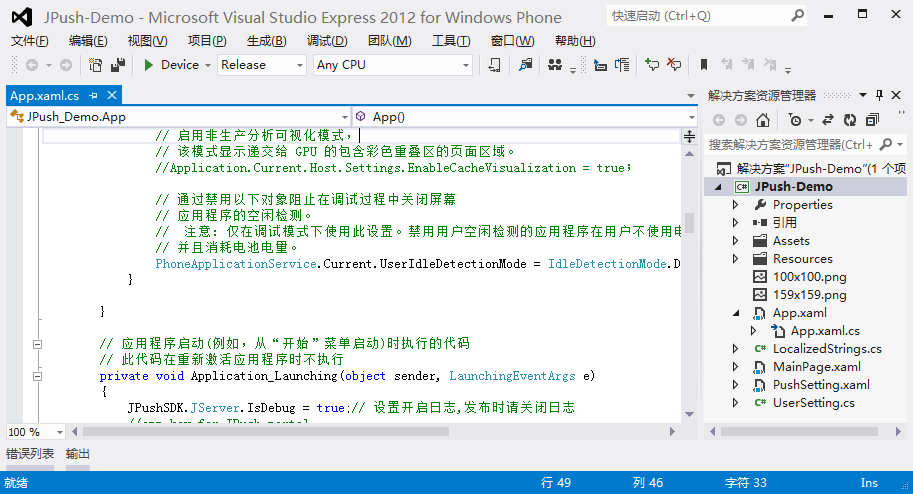This screenshot has width=913, height=494.
Task: Click Forward arrow in Solution Explorer toolbar
Action: [741, 120]
